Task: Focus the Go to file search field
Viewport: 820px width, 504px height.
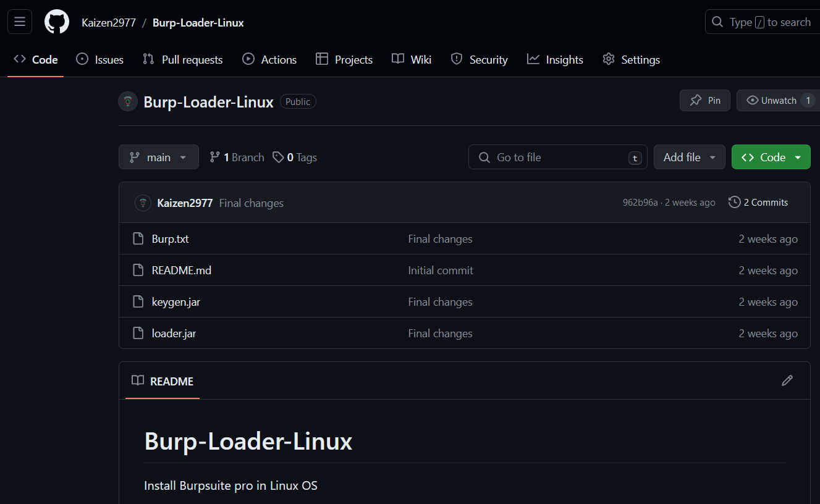Action: pyautogui.click(x=558, y=157)
